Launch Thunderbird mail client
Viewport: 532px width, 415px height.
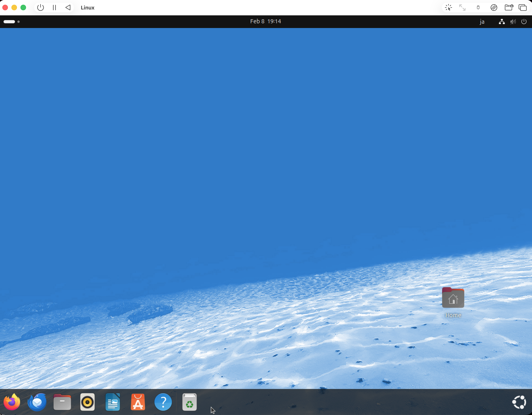[37, 402]
